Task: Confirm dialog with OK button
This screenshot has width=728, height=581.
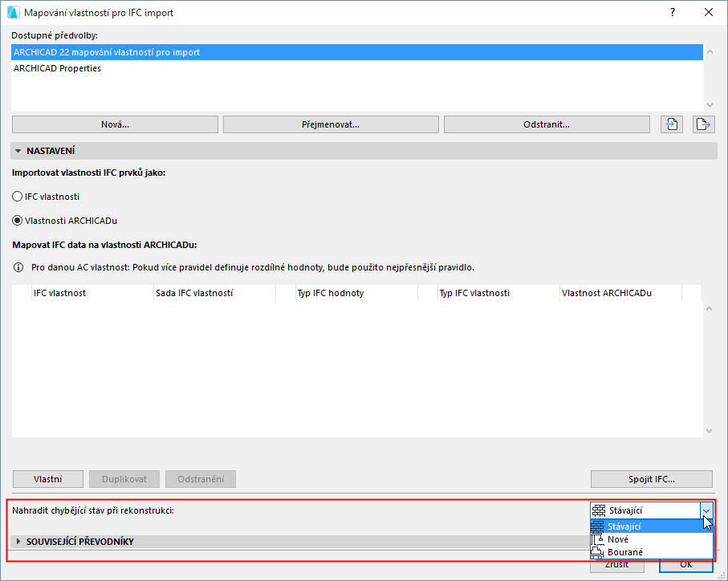Action: pyautogui.click(x=685, y=565)
